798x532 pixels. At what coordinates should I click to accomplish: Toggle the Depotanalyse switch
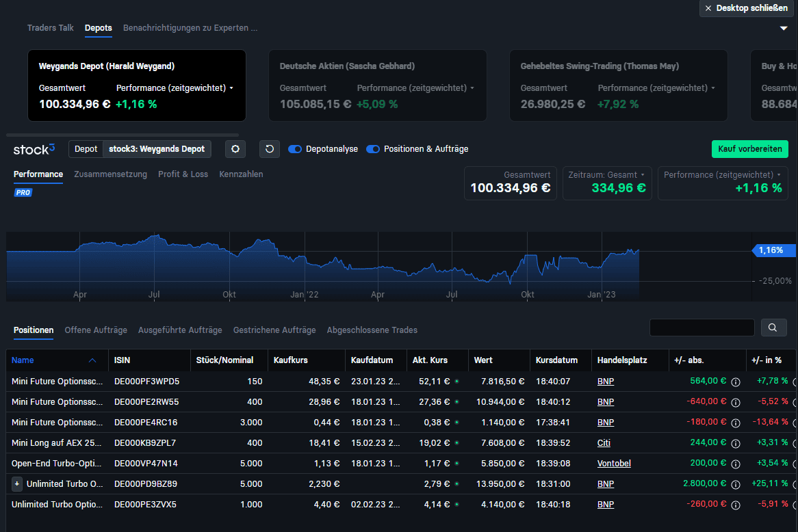[x=295, y=149]
